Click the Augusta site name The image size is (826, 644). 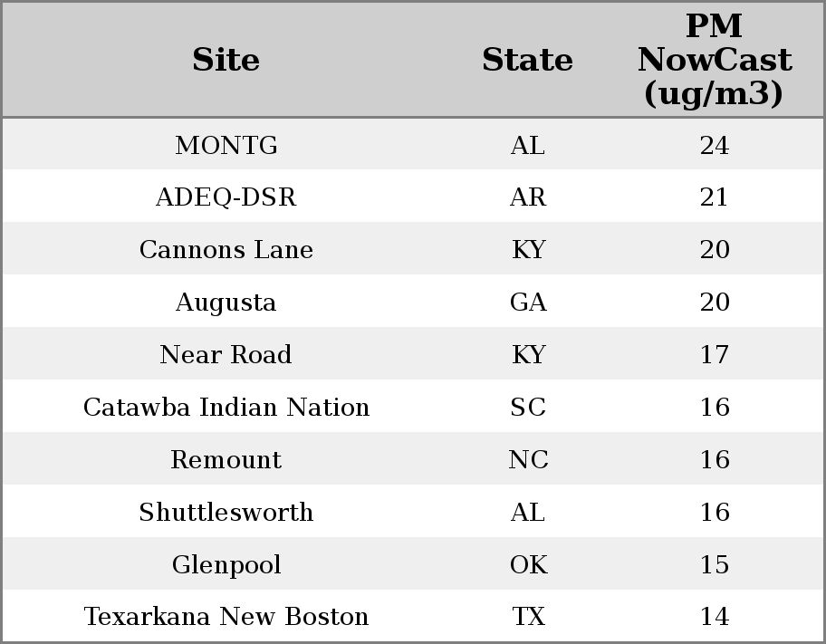click(226, 303)
